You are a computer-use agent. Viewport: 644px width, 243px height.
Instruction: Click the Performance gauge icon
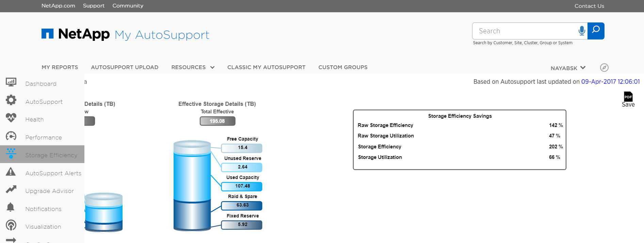click(11, 136)
